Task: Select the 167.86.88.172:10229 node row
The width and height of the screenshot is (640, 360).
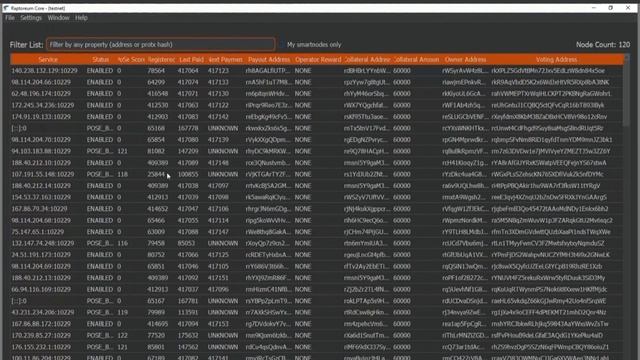Action: click(317, 324)
